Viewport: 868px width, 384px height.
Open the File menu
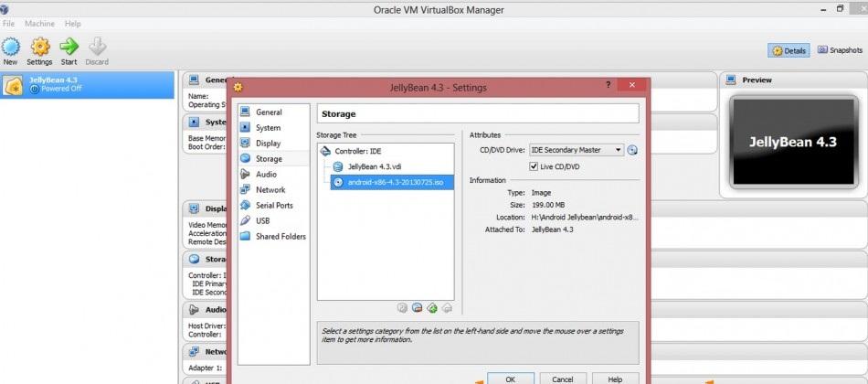click(8, 24)
